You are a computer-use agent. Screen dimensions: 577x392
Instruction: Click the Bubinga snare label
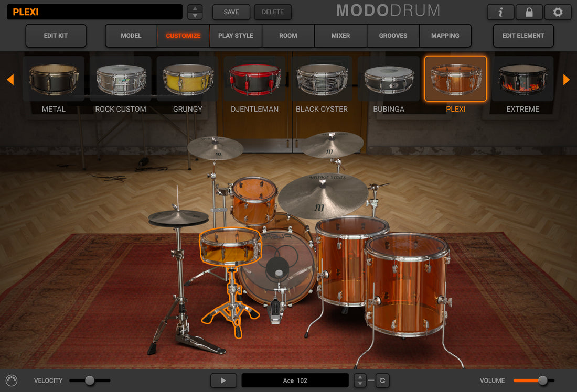pyautogui.click(x=389, y=109)
